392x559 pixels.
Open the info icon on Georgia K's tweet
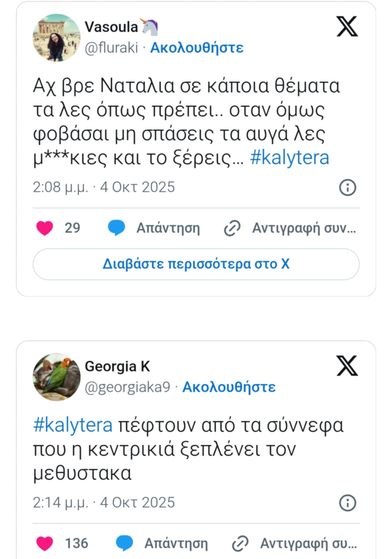click(x=347, y=503)
